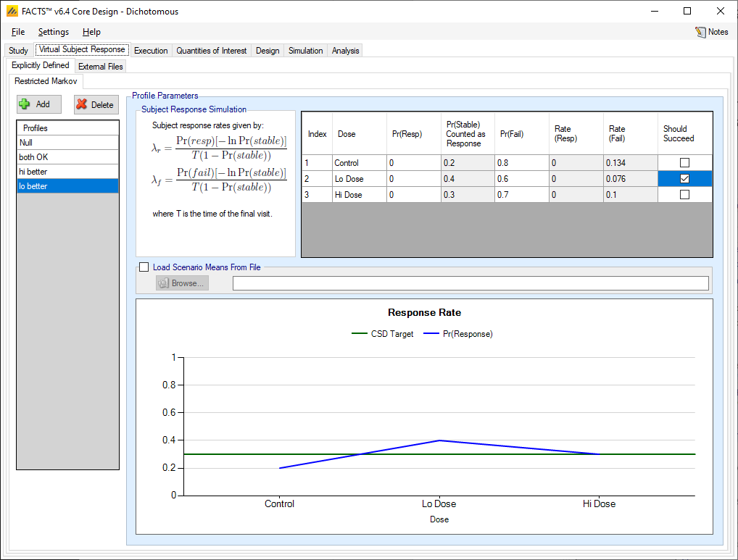The width and height of the screenshot is (738, 560).
Task: Check Should Succeed for Hi Dose
Action: tap(684, 195)
